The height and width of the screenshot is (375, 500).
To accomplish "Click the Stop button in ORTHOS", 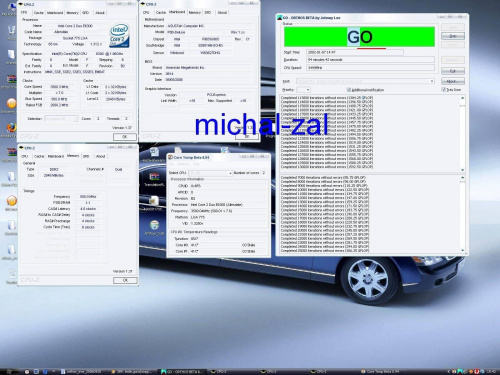I will pyautogui.click(x=453, y=36).
